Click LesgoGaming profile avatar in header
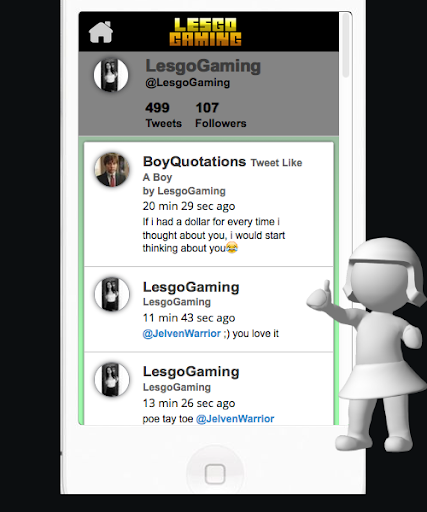The image size is (427, 512). (x=111, y=75)
